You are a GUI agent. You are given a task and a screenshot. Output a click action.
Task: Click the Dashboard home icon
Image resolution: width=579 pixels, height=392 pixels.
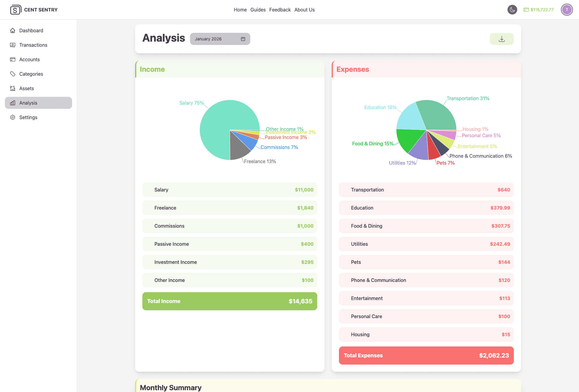13,30
